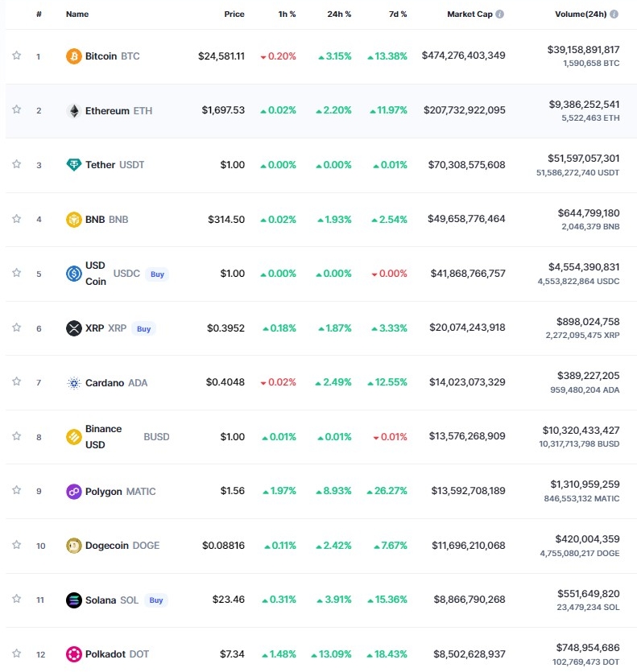Open Volume(24h) info tooltip icon
The image size is (637, 672).
614,14
